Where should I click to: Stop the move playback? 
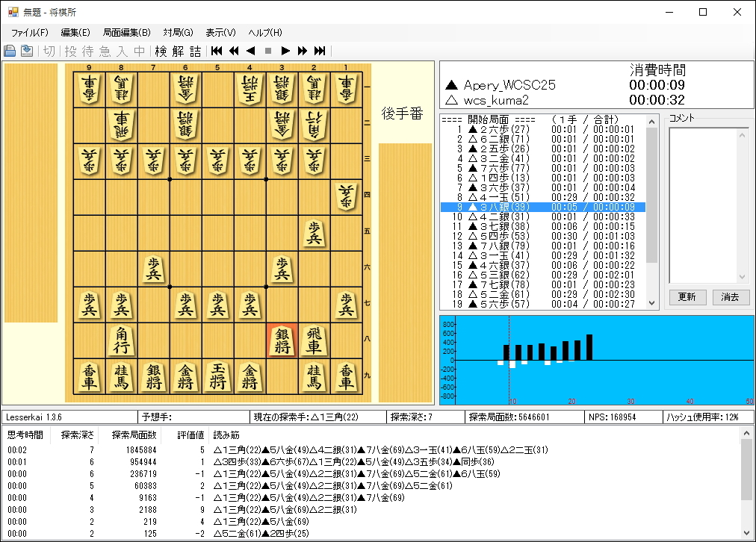267,51
